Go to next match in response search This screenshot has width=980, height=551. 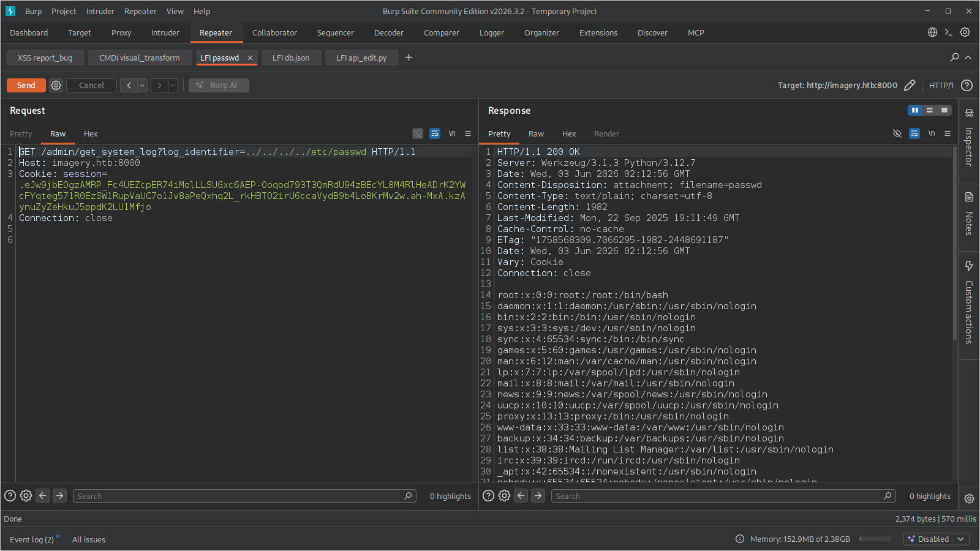[538, 496]
